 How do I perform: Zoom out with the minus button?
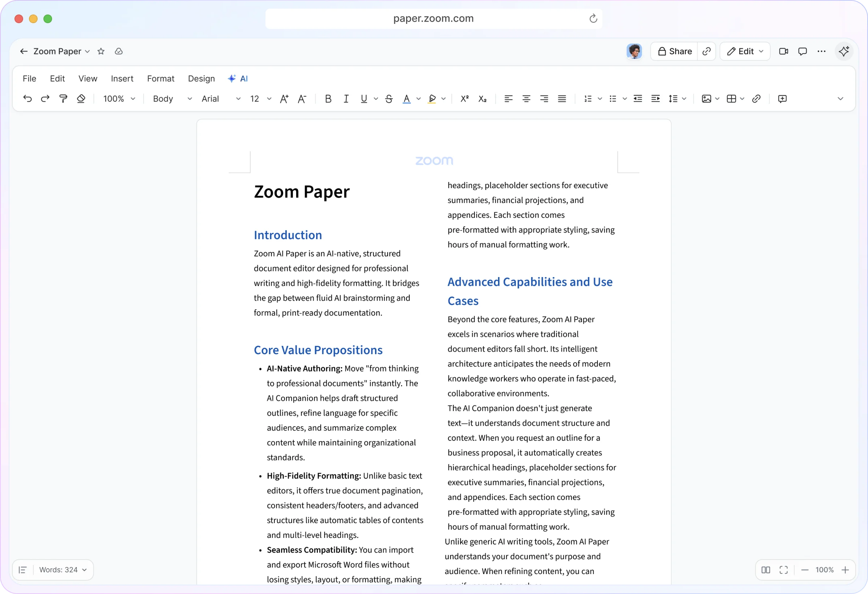805,570
